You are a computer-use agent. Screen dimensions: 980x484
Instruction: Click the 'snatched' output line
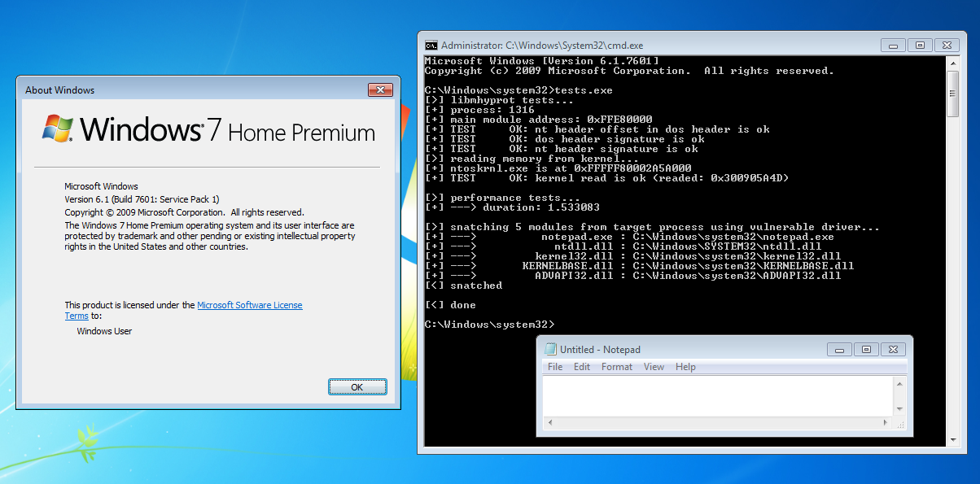(463, 286)
